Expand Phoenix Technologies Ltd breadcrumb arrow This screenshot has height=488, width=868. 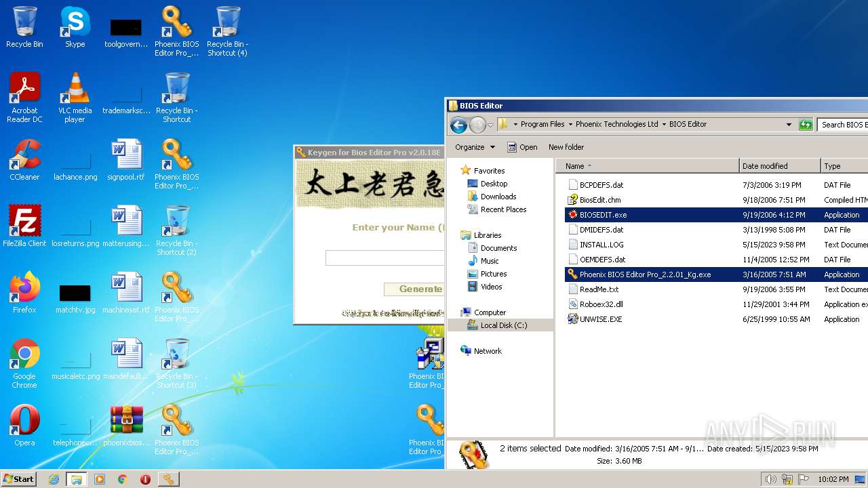pos(663,125)
